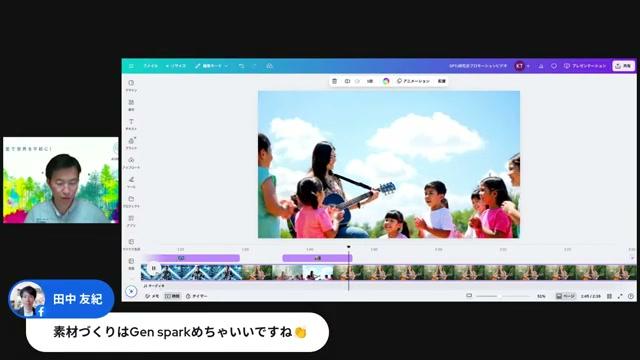Click the thumbnail-scale icon beside the zoom slider

(x=469, y=296)
